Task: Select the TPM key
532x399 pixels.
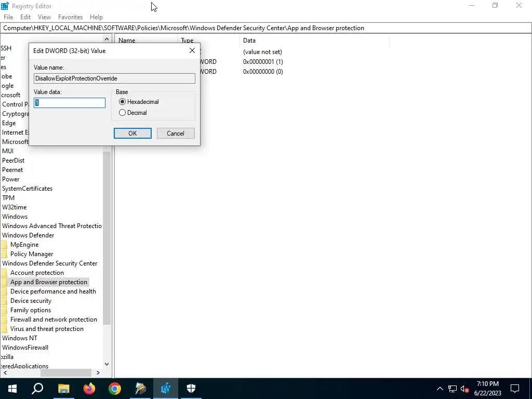Action: 8,198
